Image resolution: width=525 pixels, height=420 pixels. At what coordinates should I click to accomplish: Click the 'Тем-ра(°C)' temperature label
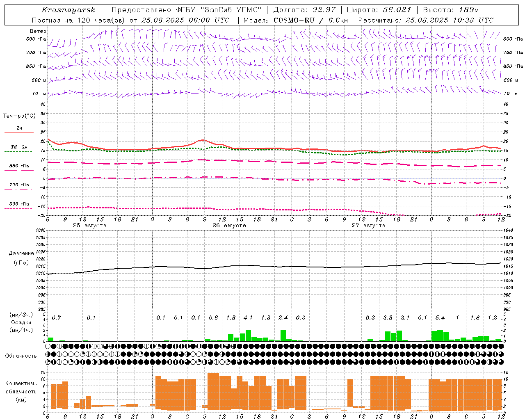click(x=19, y=116)
